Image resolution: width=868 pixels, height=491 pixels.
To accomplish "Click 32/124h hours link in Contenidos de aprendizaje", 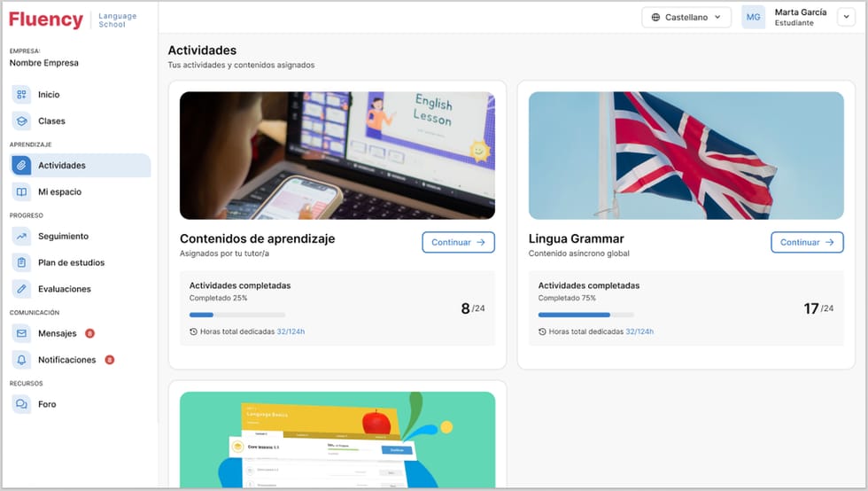I will (x=291, y=331).
